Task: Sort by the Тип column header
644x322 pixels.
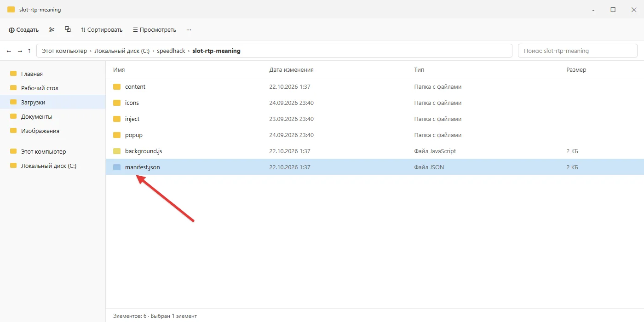Action: [419, 70]
